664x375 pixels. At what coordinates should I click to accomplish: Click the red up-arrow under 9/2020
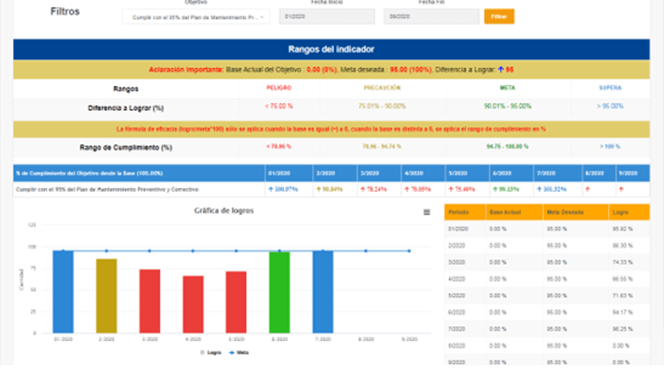coord(621,189)
